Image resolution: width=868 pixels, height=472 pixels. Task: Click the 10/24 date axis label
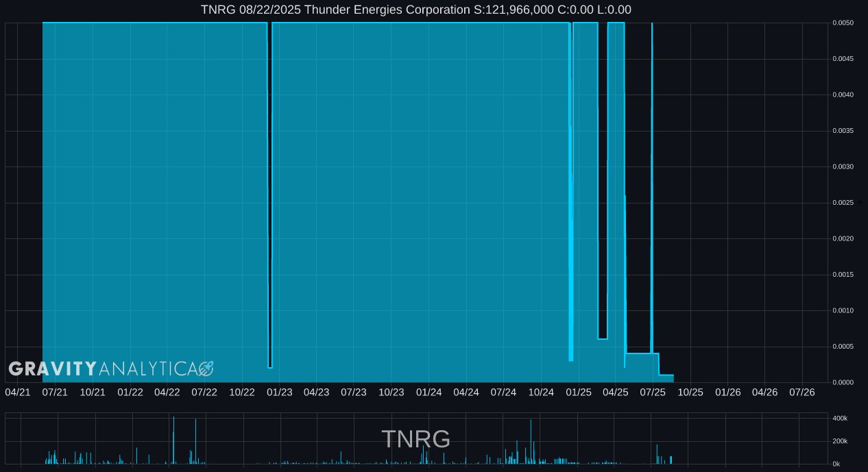(541, 392)
